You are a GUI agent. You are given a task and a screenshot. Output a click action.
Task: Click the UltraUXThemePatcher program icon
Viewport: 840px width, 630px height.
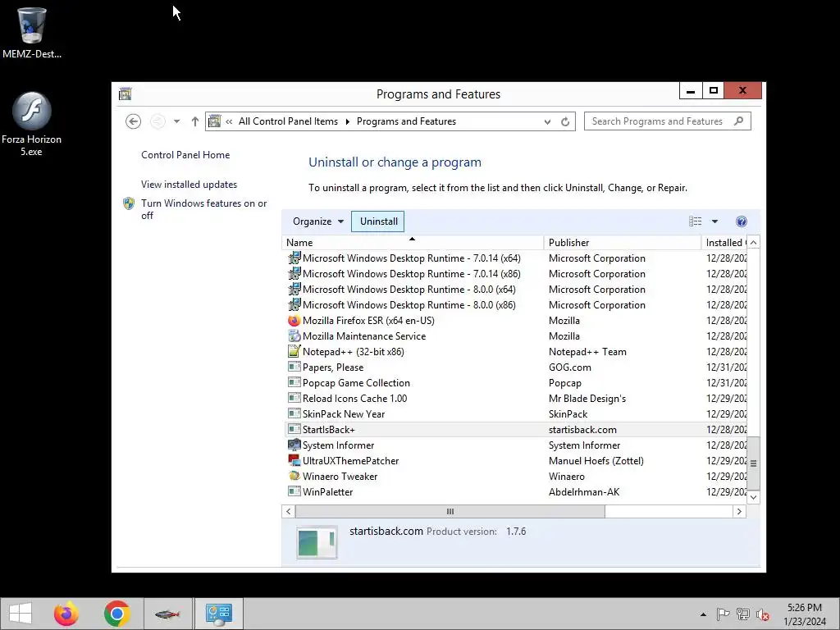tap(294, 460)
